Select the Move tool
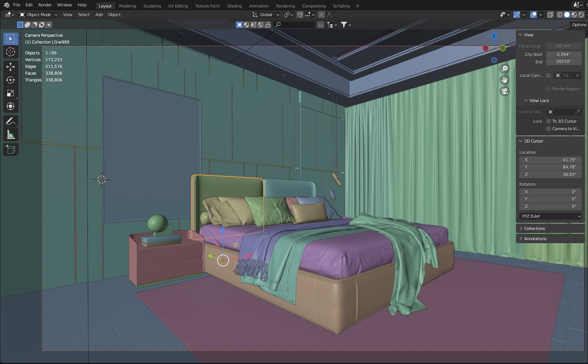The width and height of the screenshot is (588, 364). (11, 67)
